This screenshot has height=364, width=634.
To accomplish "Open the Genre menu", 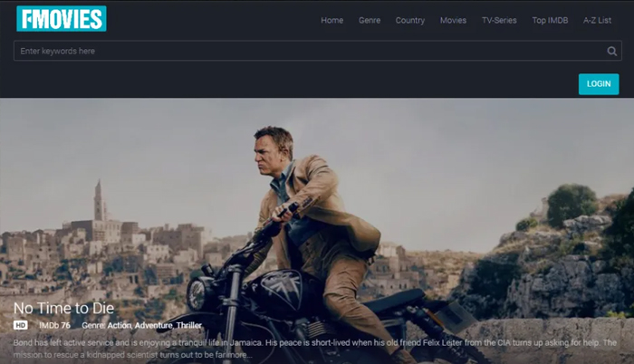I will coord(370,20).
